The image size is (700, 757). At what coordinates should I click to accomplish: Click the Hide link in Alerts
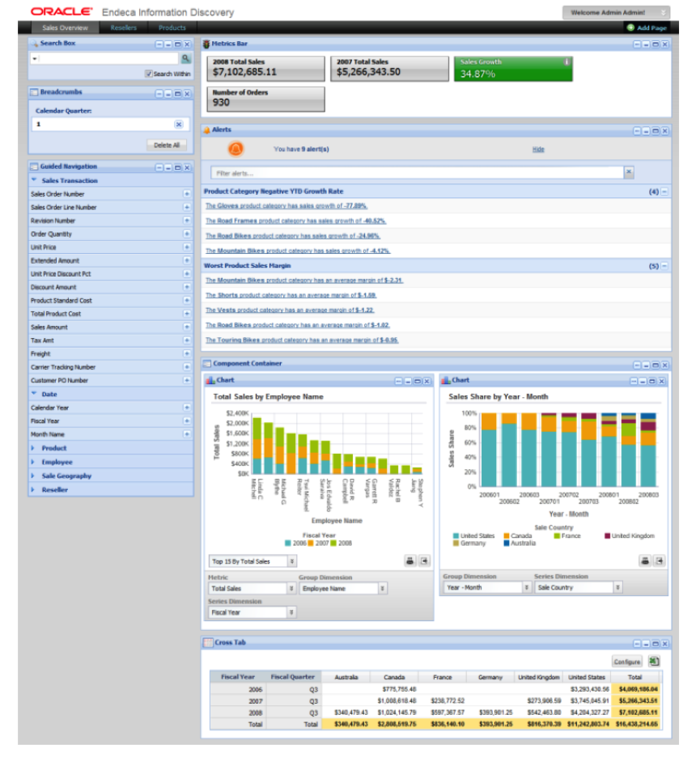pyautogui.click(x=537, y=150)
